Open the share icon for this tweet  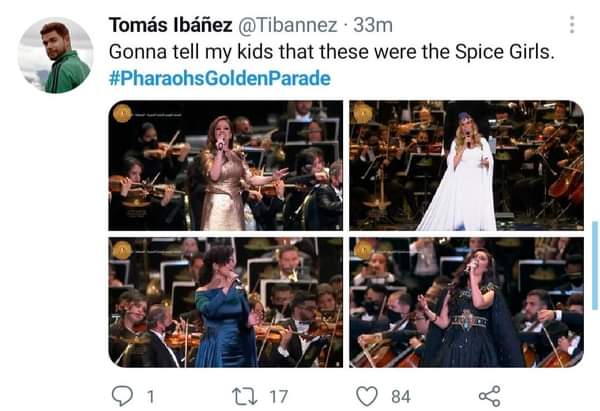[489, 396]
